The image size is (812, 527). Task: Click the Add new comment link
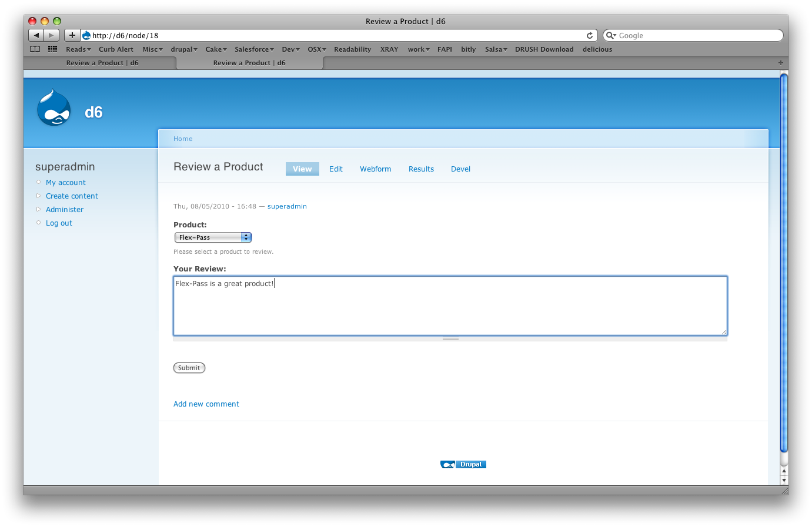[x=206, y=404]
